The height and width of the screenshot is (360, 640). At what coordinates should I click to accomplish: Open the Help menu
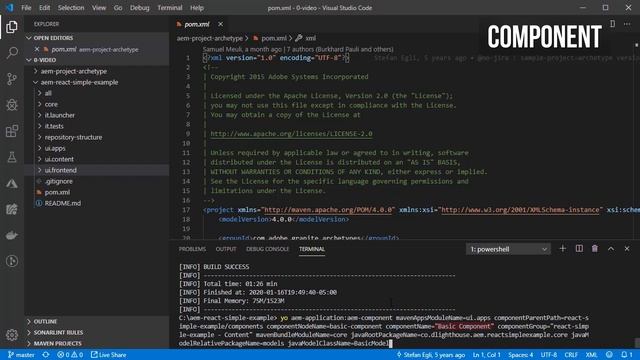[197, 8]
